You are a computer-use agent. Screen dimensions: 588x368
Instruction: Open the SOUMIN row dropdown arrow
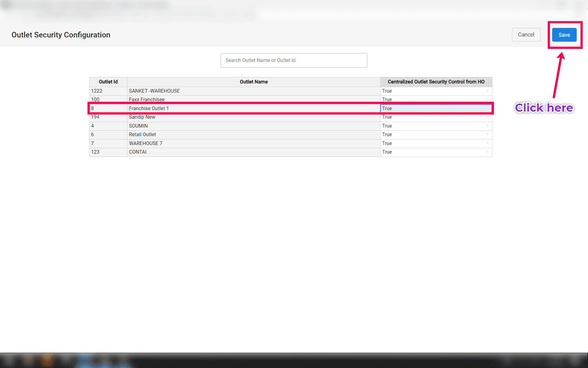pos(487,126)
